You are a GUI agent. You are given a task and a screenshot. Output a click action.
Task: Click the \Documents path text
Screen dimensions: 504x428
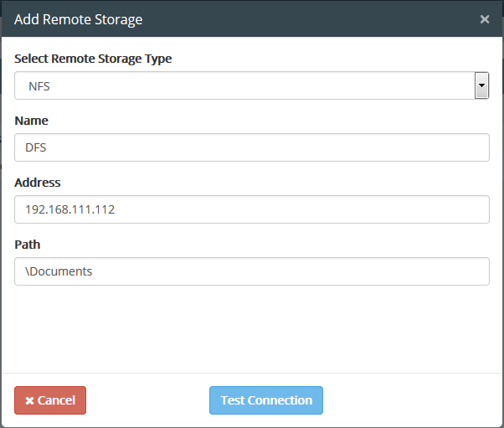tap(59, 271)
